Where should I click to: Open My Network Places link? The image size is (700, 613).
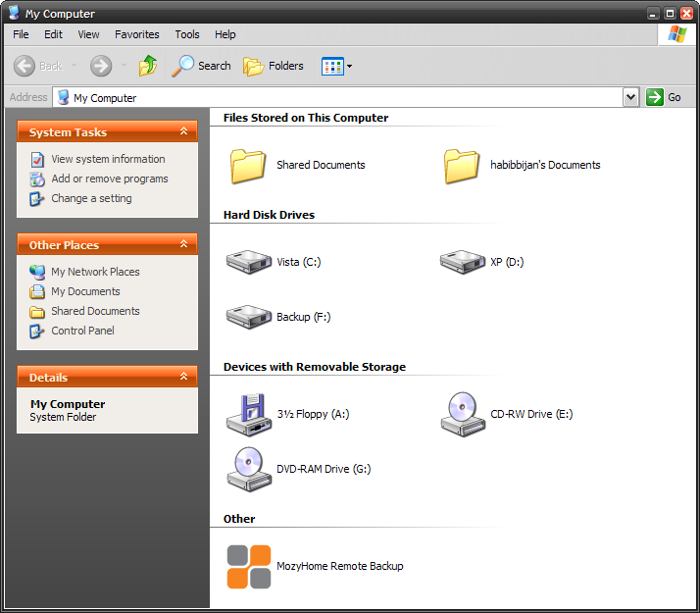95,272
